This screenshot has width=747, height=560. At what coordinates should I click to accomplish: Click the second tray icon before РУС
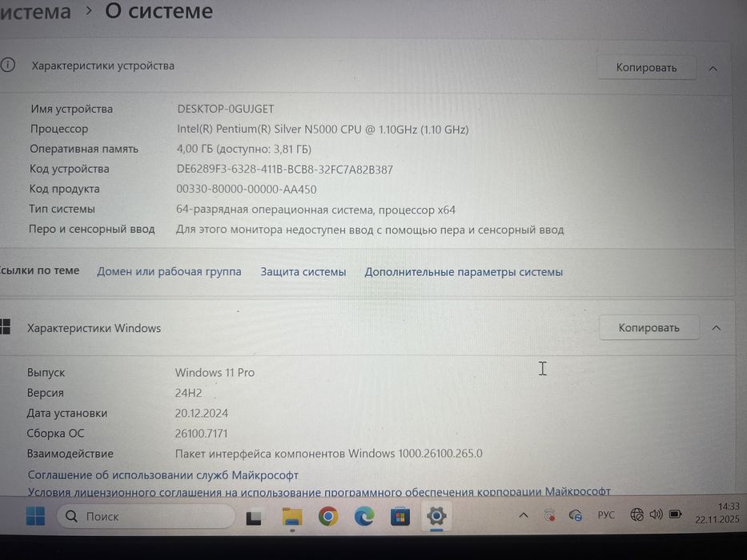click(576, 514)
